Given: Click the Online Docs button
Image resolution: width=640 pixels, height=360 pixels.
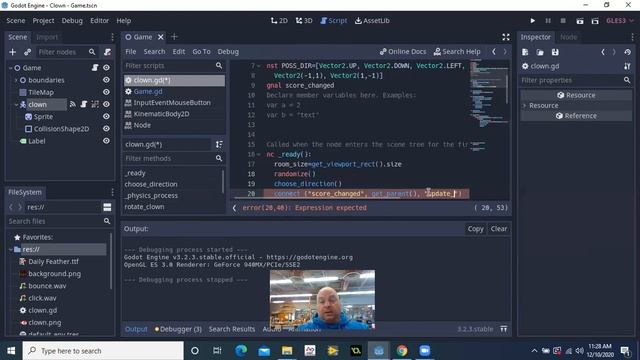Looking at the screenshot, I should (403, 52).
